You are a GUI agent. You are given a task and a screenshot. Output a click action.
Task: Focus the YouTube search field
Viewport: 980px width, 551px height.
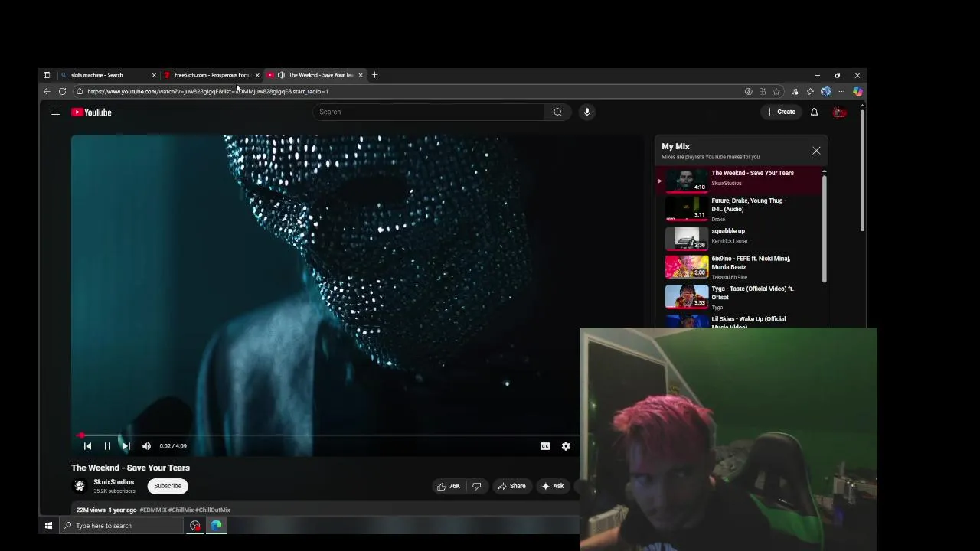429,112
